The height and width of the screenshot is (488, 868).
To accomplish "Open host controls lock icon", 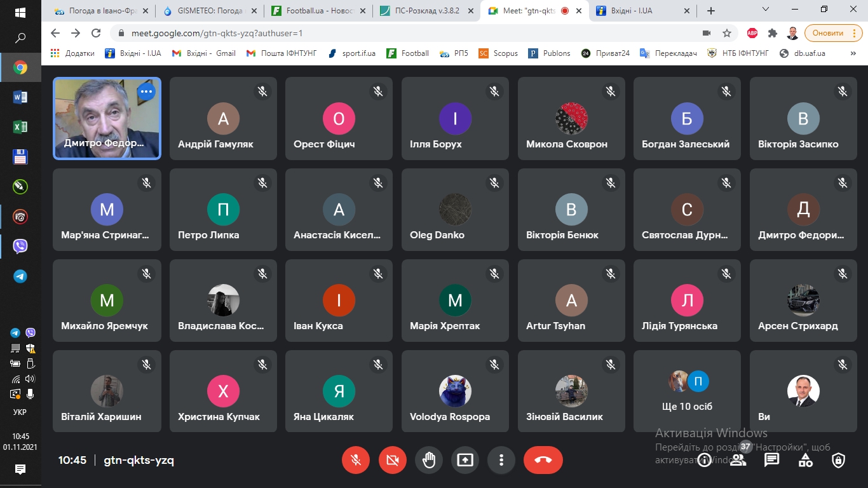I will 839,460.
